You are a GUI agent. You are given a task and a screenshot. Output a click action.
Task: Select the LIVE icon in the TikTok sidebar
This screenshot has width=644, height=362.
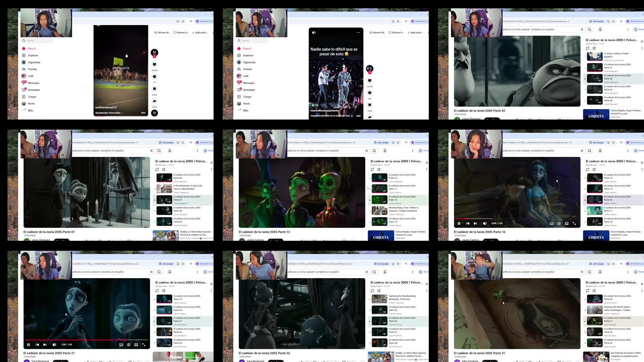tap(24, 76)
